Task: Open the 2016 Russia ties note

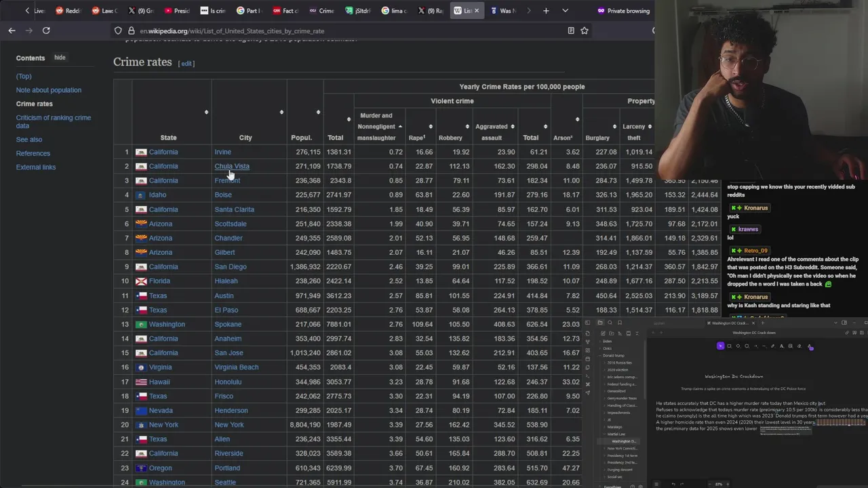Action: coord(620,363)
